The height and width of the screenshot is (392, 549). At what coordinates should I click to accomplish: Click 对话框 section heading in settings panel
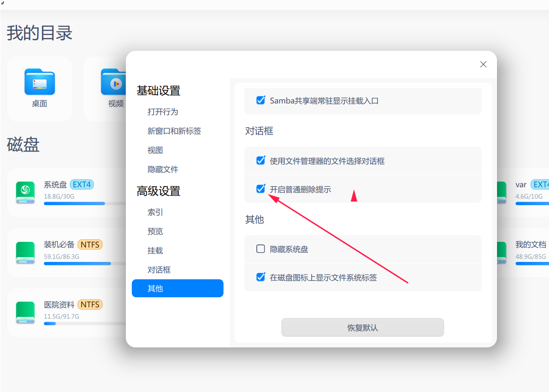(x=259, y=131)
